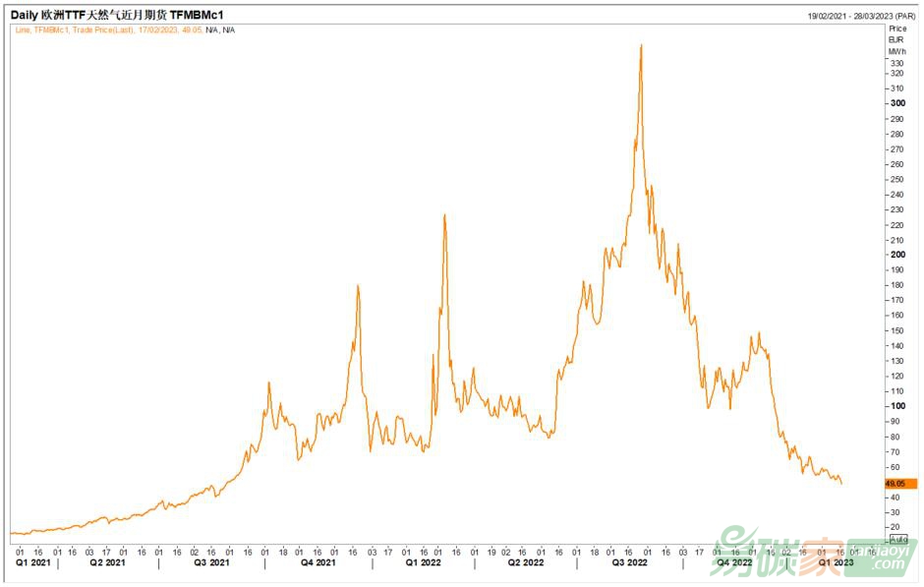Click the highest price peak on the line
This screenshot has width=924, height=587.
coord(641,45)
